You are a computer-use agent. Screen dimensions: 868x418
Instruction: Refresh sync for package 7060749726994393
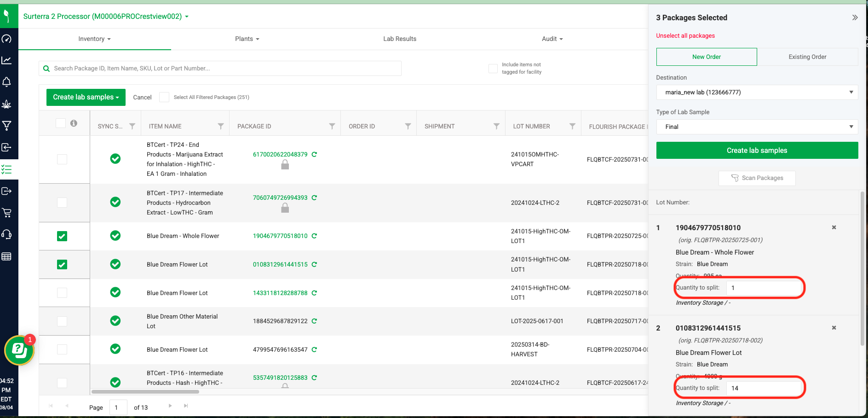pos(314,197)
